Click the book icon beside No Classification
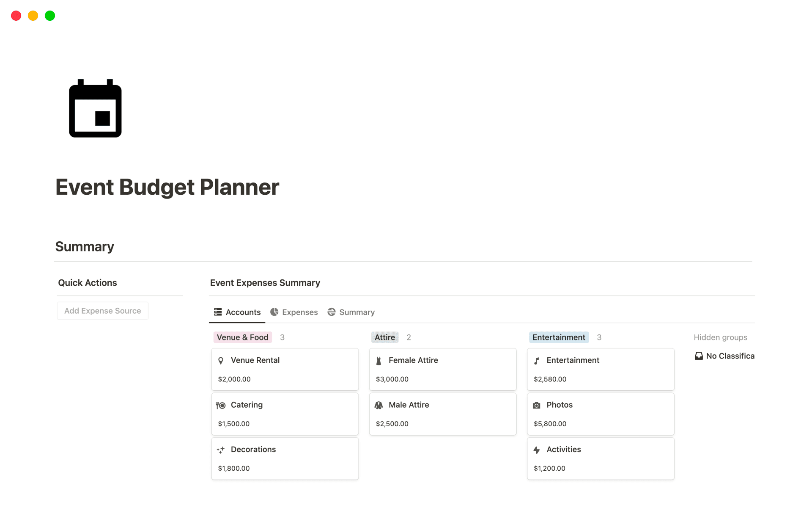 699,356
